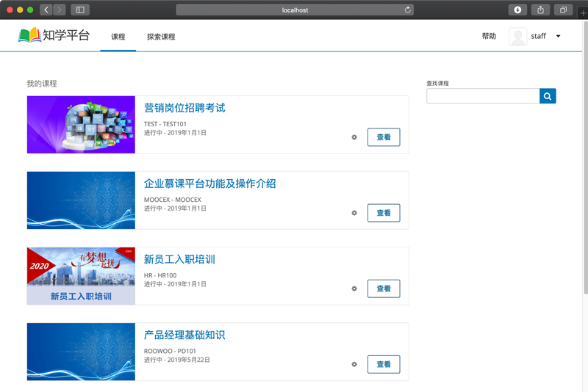Viewport: 588px width, 392px height.
Task: Open settings gear for 企业慕课平台功能及操作介绍
Action: click(354, 213)
